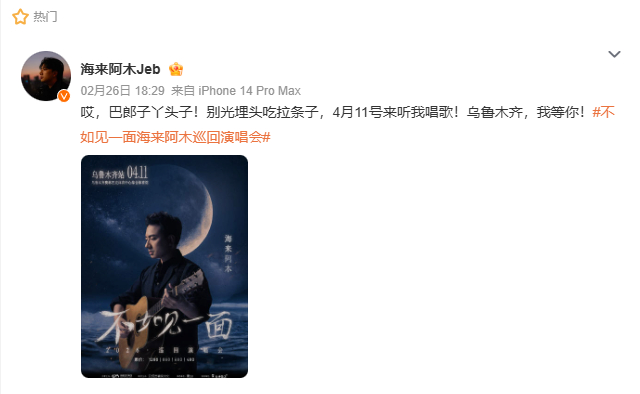Click the 如见一面海来阿木巡回演唱会# topic text
This screenshot has width=640, height=394.
(176, 137)
